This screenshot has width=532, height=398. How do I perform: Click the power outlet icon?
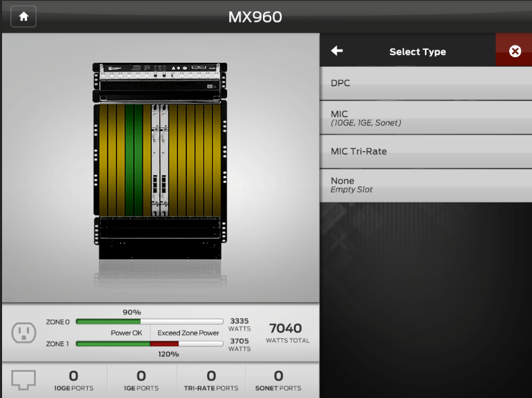click(x=23, y=333)
